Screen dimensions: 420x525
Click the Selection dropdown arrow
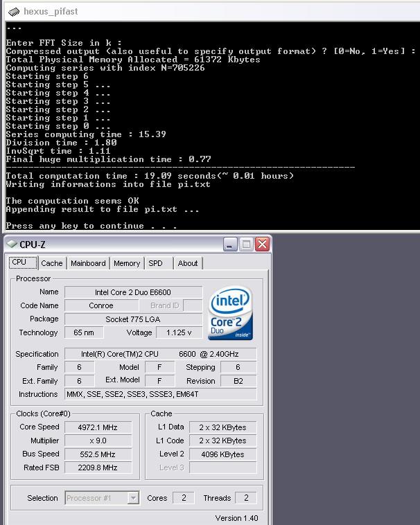point(133,498)
